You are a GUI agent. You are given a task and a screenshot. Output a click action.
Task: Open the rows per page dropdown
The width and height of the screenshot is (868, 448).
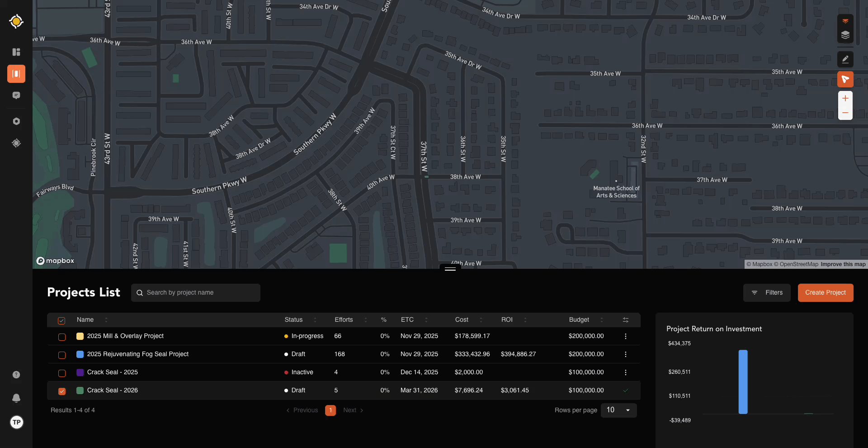[x=618, y=410]
